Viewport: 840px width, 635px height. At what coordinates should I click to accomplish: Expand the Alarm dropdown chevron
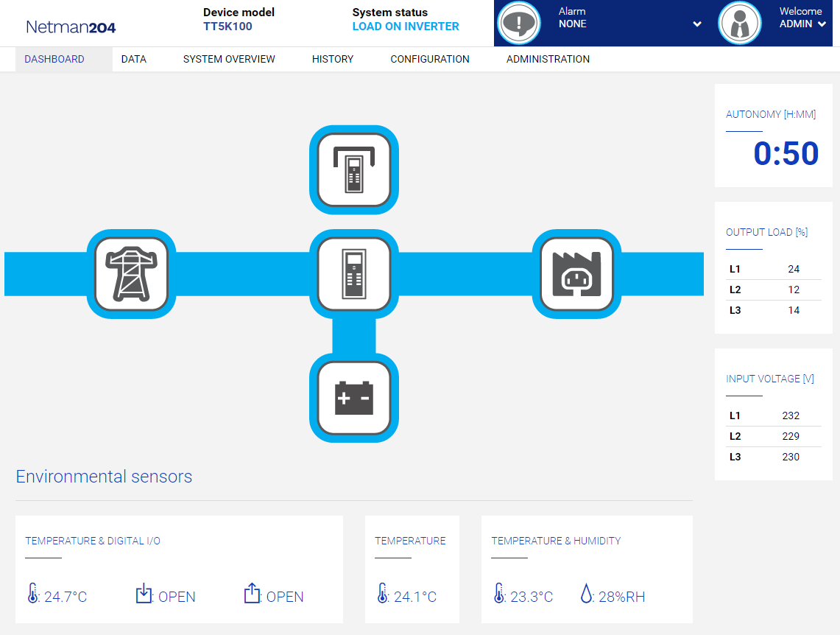[x=696, y=24]
